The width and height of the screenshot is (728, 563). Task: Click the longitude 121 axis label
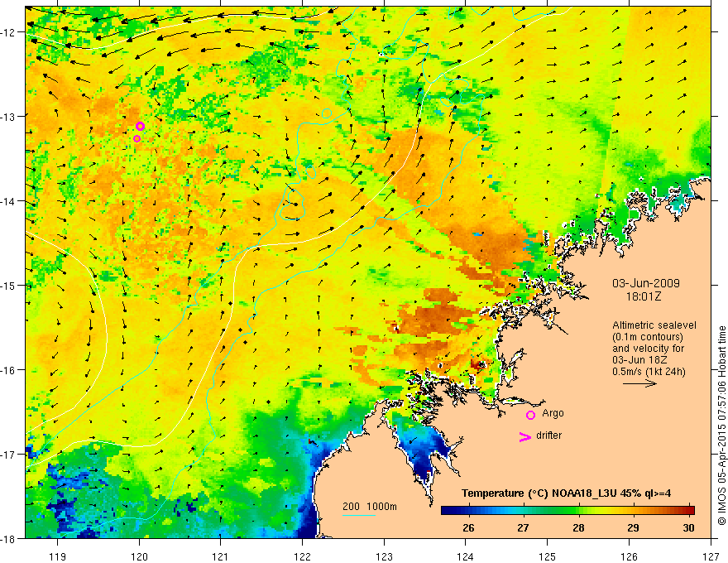pos(221,556)
